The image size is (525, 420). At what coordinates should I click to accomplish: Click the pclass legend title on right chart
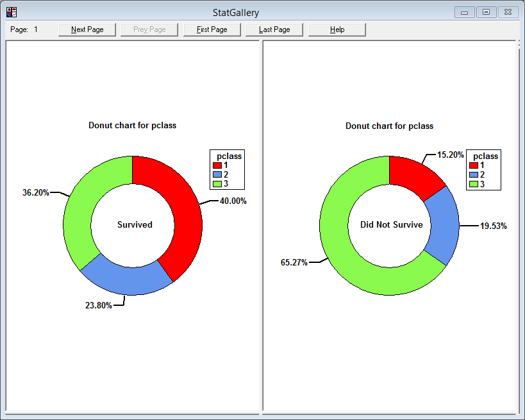coord(484,156)
